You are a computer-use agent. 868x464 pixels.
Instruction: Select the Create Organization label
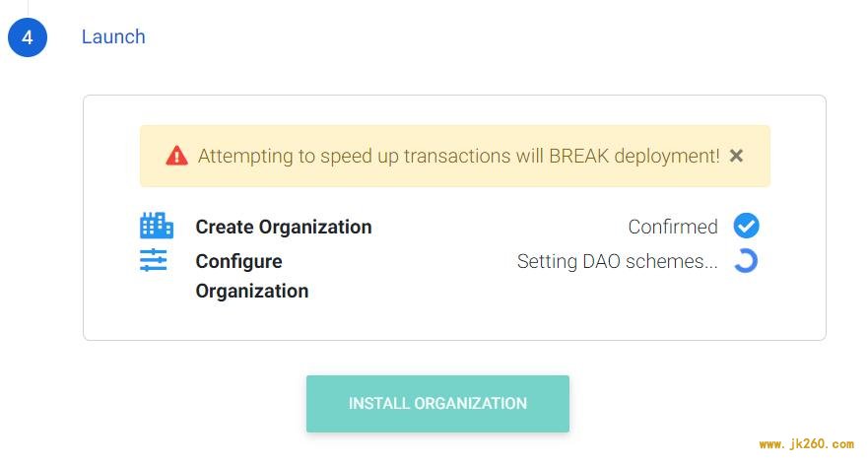(284, 227)
